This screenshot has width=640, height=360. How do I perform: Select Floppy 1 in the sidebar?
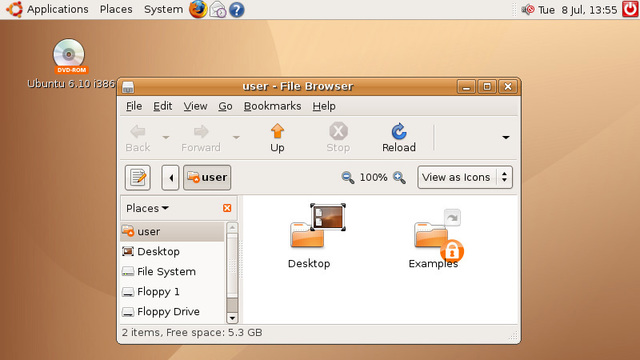click(172, 291)
